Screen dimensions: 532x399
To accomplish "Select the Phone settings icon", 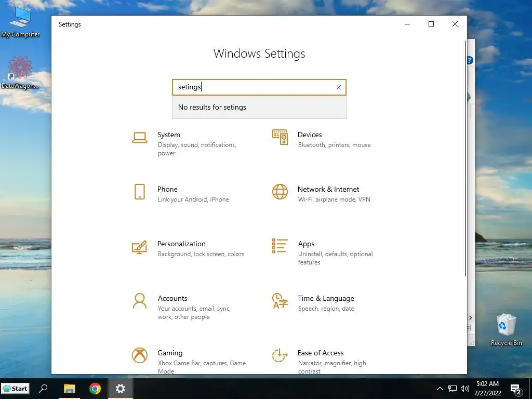I will [139, 192].
